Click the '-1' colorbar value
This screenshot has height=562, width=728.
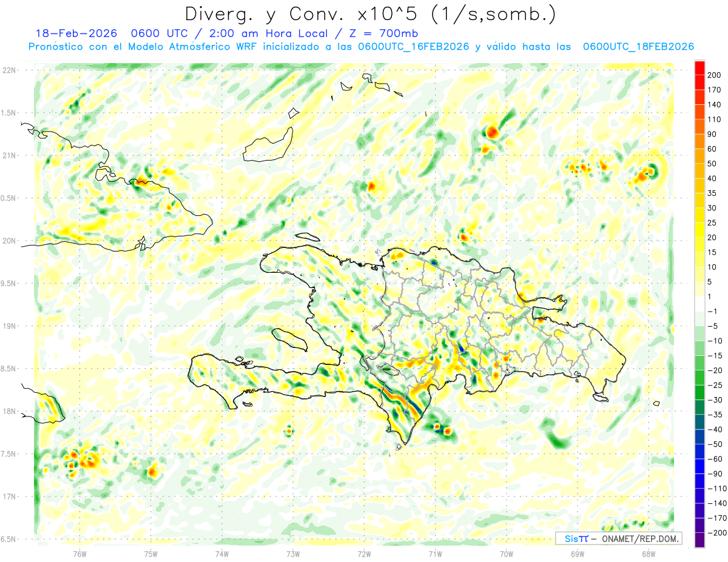tap(712, 312)
